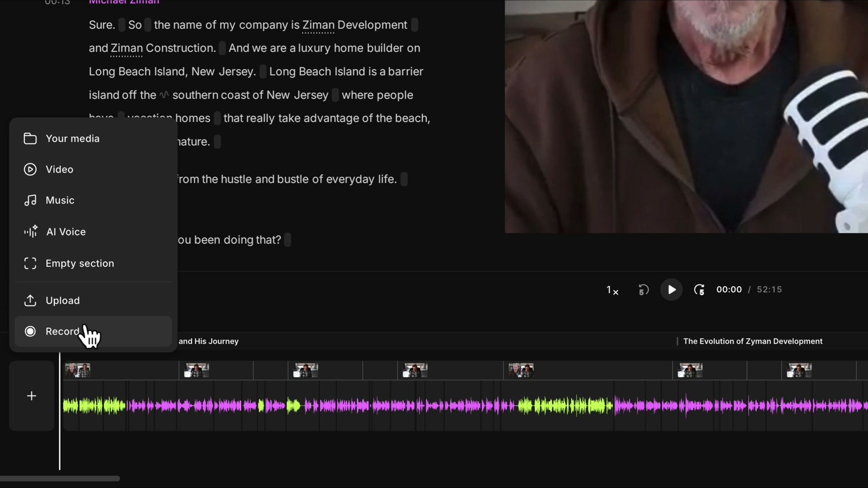Click the Upload arrow icon
This screenshot has height=488, width=868.
click(x=30, y=300)
